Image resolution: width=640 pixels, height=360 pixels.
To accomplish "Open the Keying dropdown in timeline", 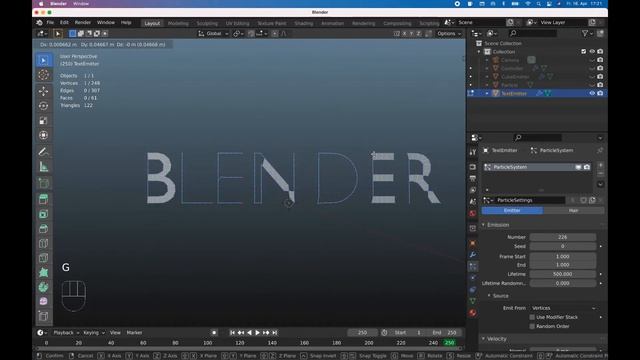I will tap(93, 333).
